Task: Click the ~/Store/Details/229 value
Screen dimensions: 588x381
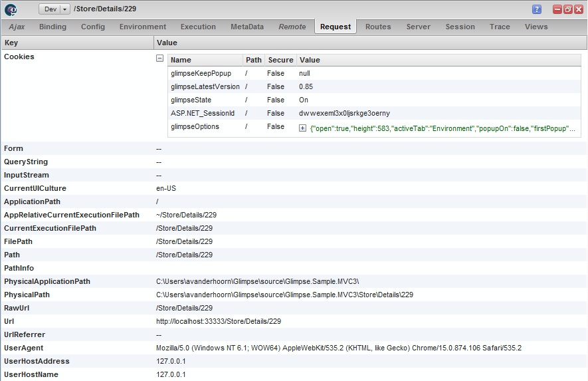Action: pyautogui.click(x=187, y=215)
